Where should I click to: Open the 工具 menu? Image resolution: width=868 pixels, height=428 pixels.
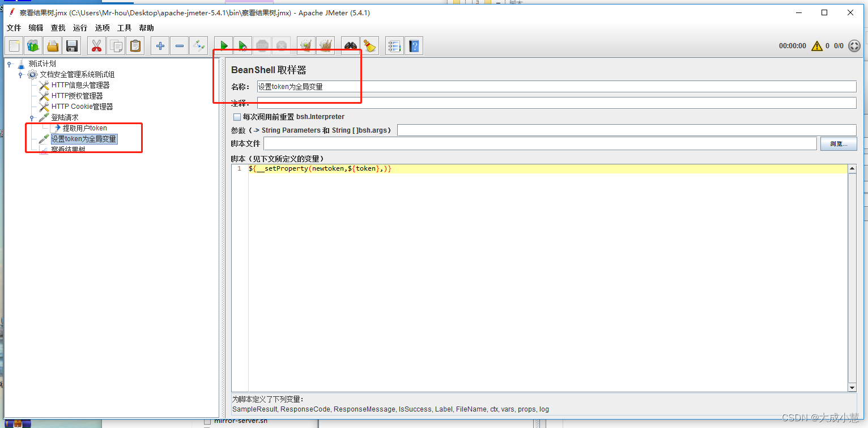124,28
